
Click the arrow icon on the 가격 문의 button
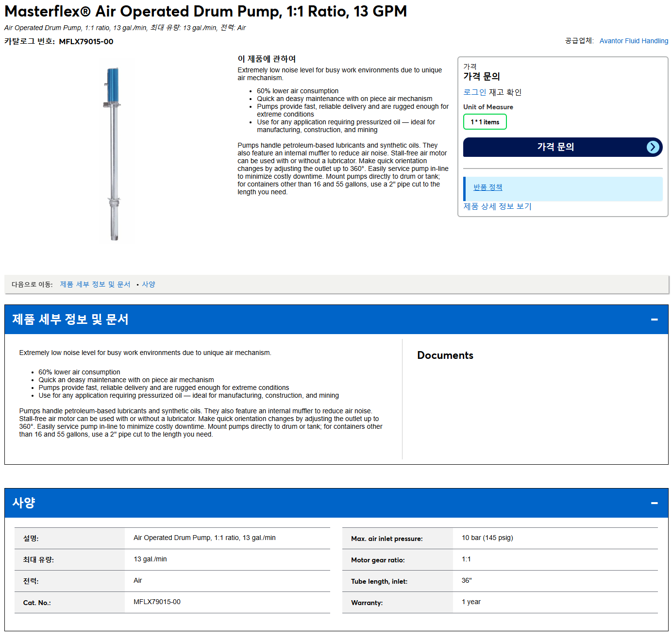653,147
